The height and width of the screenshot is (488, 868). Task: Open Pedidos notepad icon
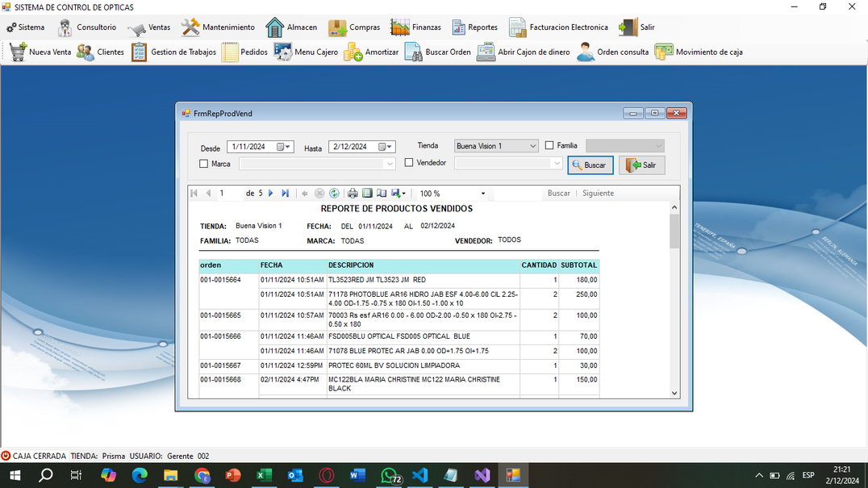[x=229, y=52]
